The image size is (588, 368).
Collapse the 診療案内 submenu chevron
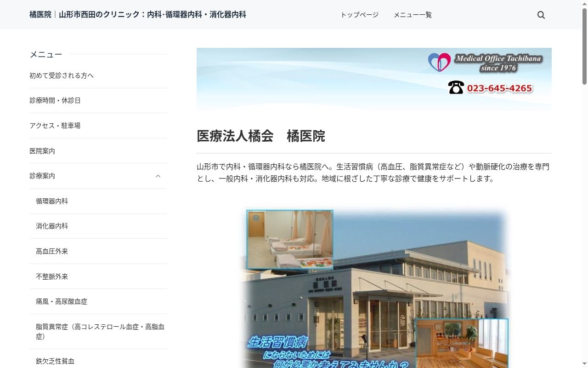pos(158,176)
